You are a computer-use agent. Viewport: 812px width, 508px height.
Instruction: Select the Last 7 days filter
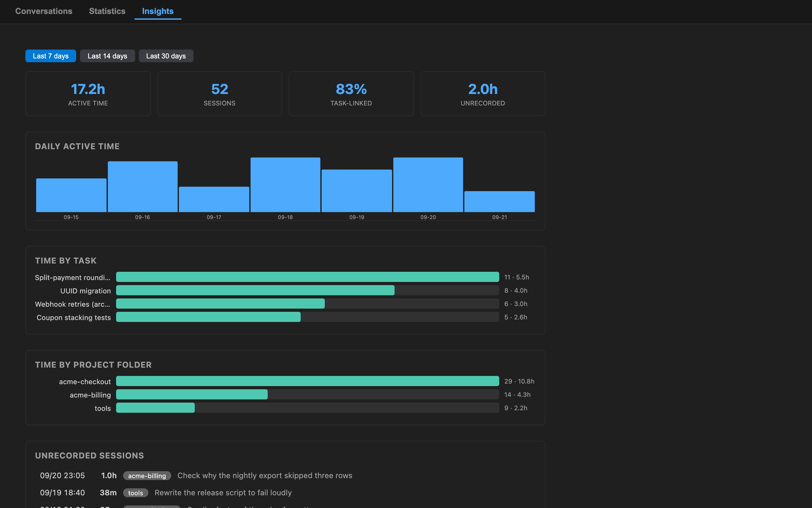click(x=51, y=56)
